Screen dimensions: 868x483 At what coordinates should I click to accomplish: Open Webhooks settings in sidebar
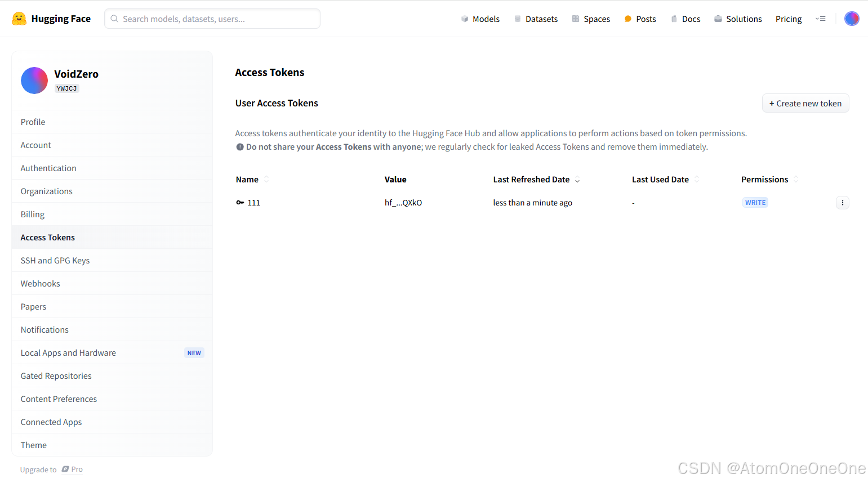[x=112, y=283]
